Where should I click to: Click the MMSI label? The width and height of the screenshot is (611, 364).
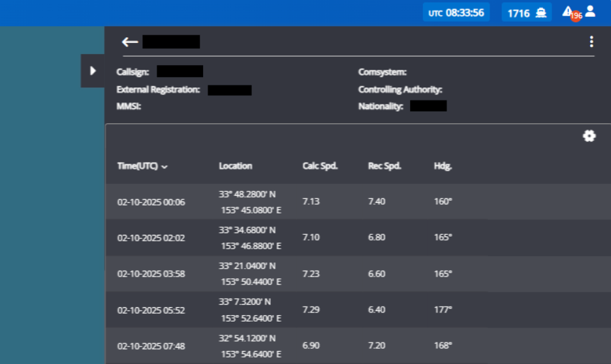point(129,106)
